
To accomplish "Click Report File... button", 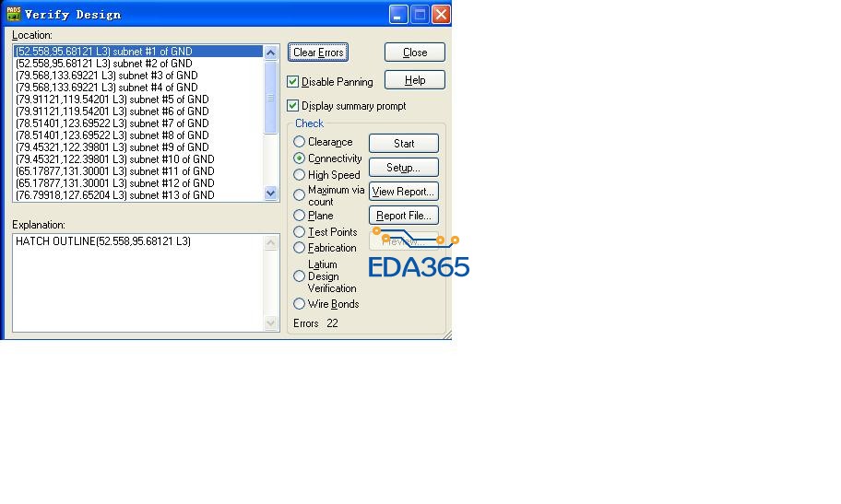I will [x=403, y=216].
